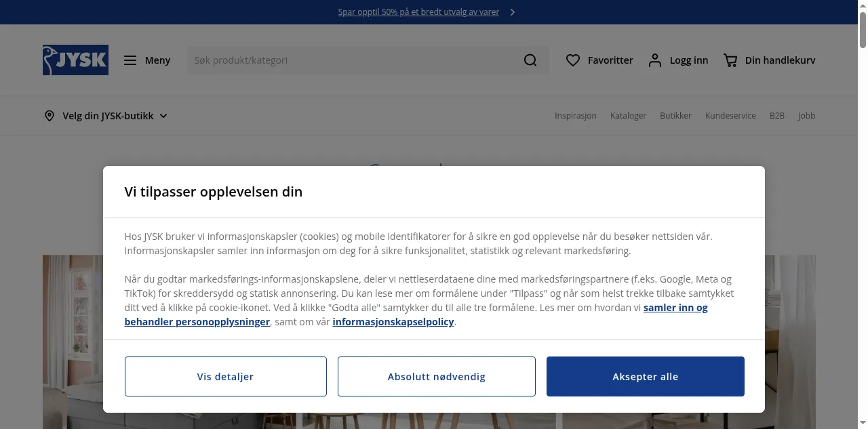Open the informasjonskapselpolicy link
The image size is (868, 429).
[x=393, y=322]
